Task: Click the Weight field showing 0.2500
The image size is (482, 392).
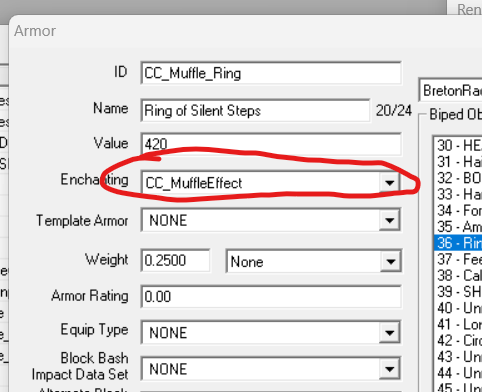Action: coord(175,260)
